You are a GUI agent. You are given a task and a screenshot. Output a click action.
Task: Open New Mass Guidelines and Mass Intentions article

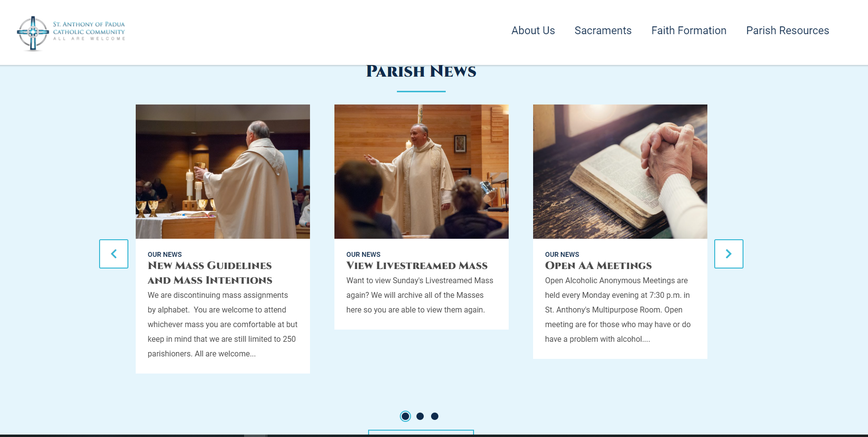(210, 273)
